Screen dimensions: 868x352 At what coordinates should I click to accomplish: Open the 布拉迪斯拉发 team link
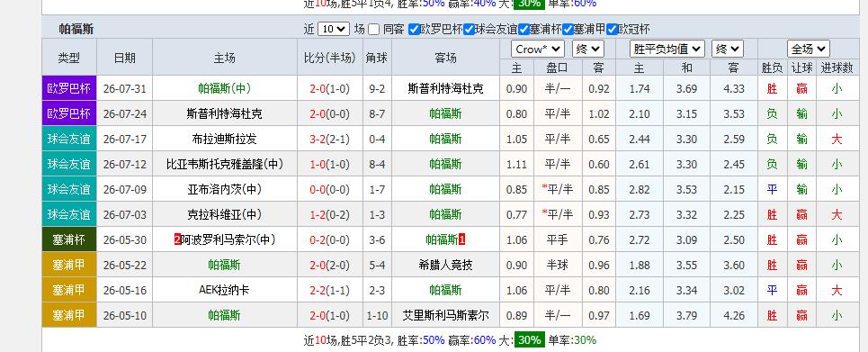coord(224,140)
